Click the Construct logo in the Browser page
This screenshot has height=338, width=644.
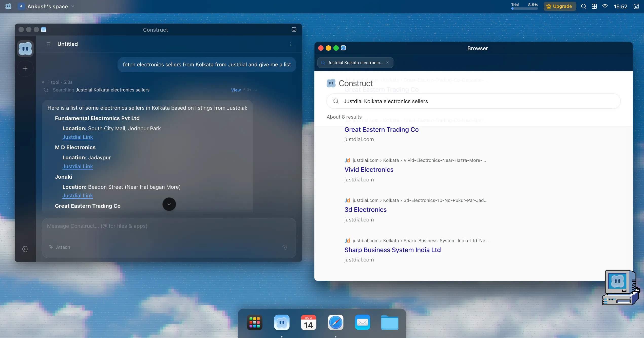[x=350, y=83]
